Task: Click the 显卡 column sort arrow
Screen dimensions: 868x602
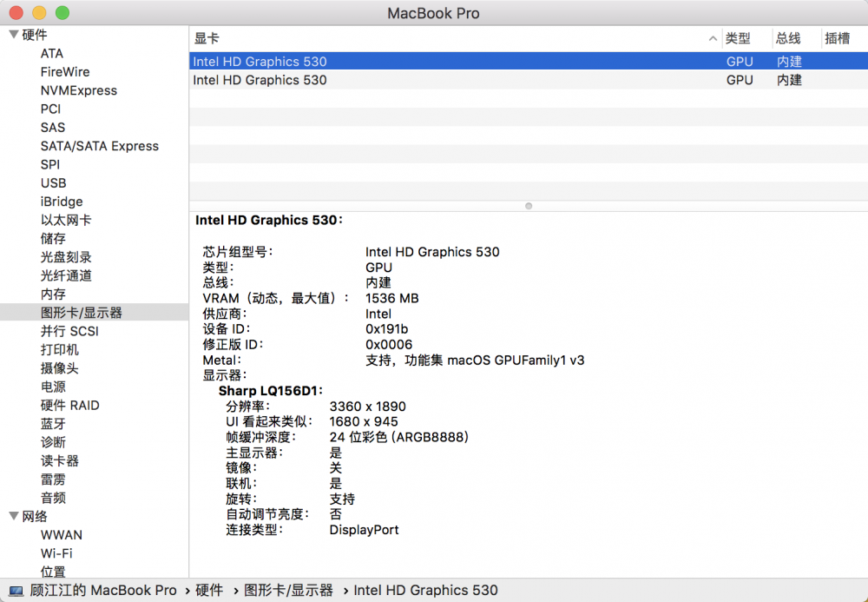Action: (713, 39)
